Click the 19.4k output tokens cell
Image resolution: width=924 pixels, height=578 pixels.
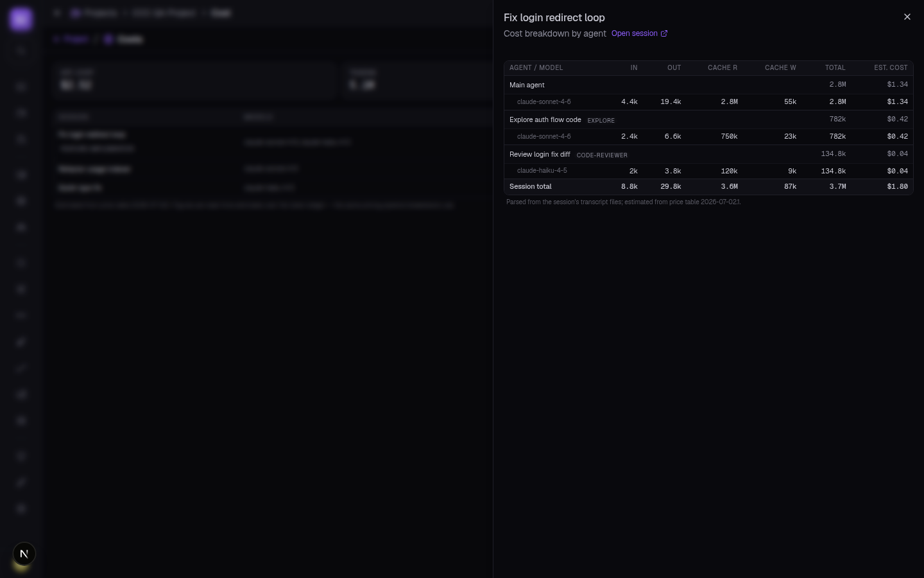(x=671, y=101)
